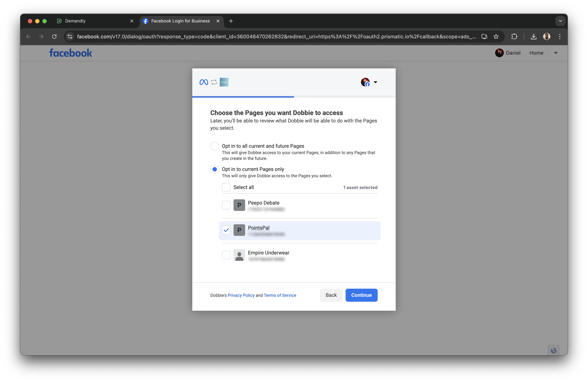Open the browser Extensions puzzle icon
This screenshot has height=382, width=588.
tap(514, 36)
